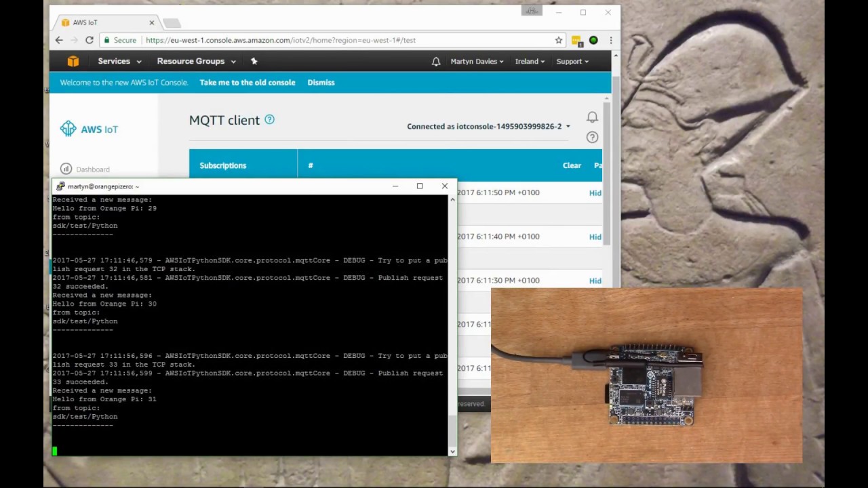Open Martyn Davies account menu

point(477,61)
